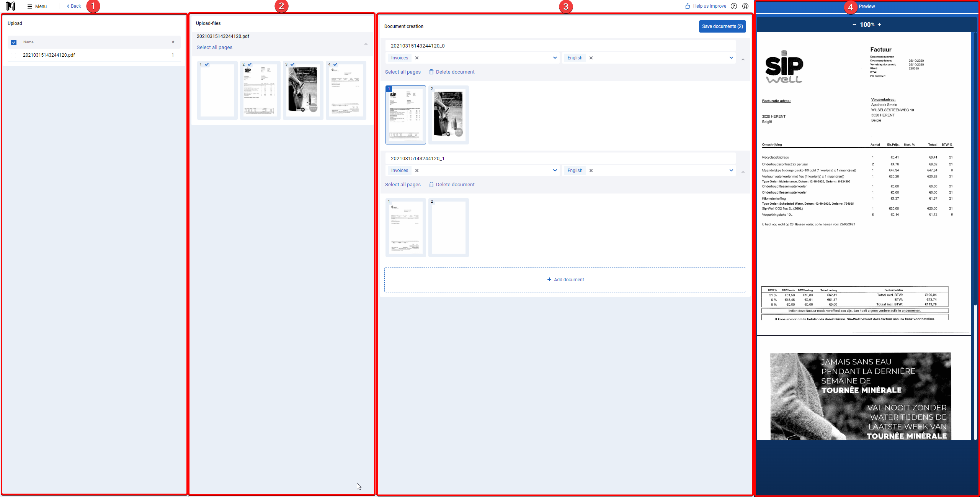This screenshot has height=497, width=980.
Task: Click the preview vertical scrollbar
Action: click(975, 169)
